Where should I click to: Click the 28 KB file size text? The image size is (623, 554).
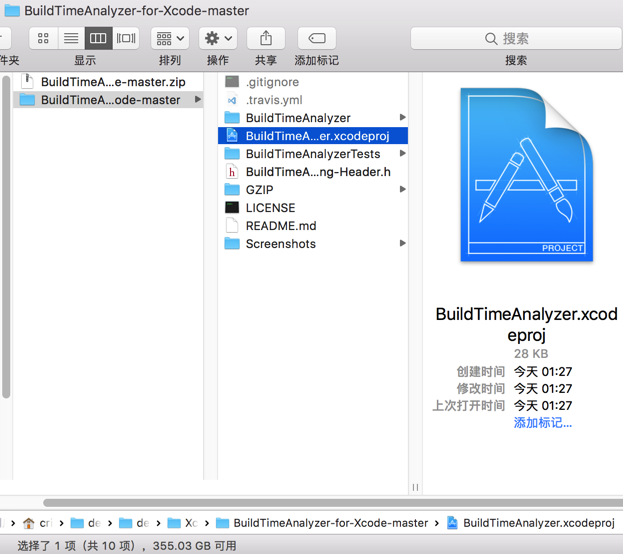(x=531, y=353)
